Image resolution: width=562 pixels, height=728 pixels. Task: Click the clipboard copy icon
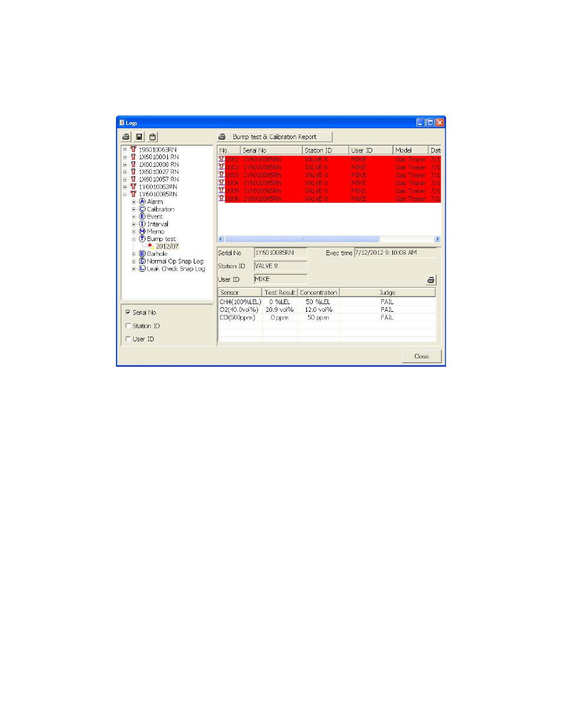point(153,137)
